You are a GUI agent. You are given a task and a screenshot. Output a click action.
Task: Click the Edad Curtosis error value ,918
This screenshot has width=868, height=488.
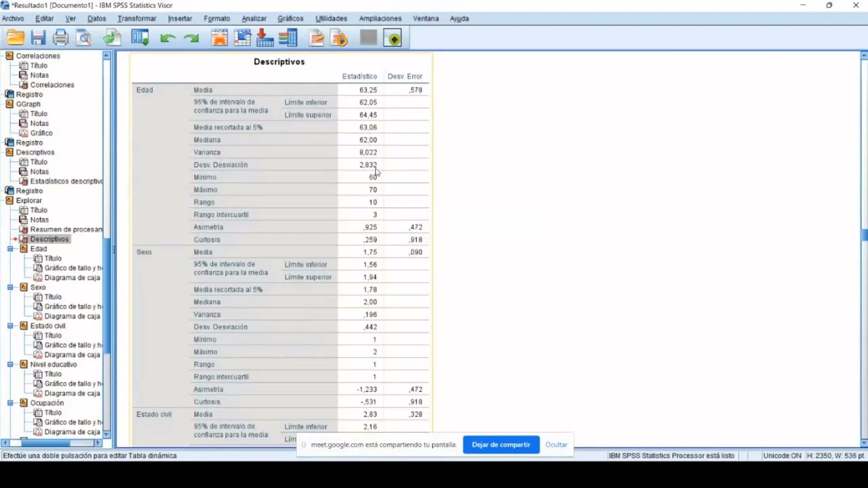click(416, 240)
